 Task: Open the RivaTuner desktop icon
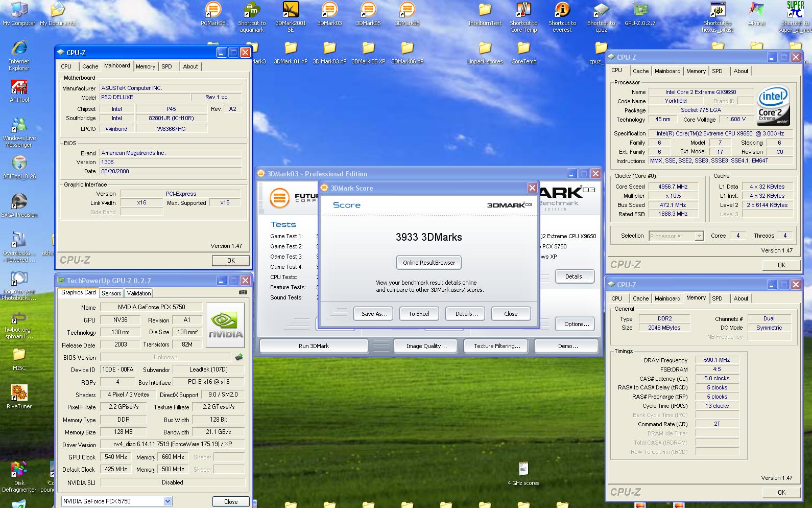[19, 397]
